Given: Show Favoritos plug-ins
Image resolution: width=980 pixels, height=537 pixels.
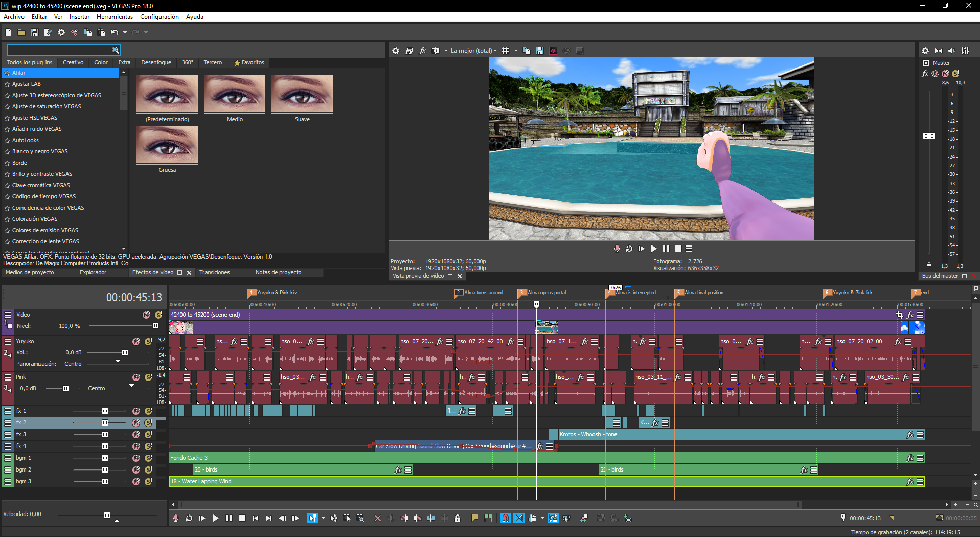Looking at the screenshot, I should (249, 62).
